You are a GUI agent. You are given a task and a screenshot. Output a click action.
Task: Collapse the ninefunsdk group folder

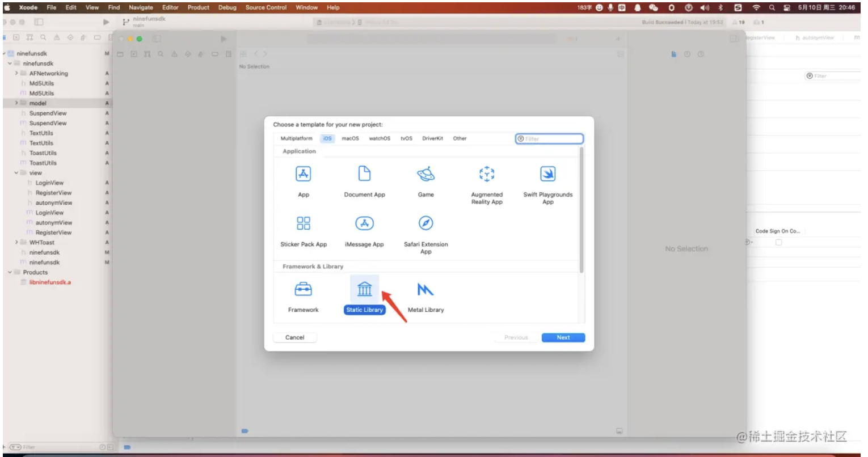tap(10, 64)
